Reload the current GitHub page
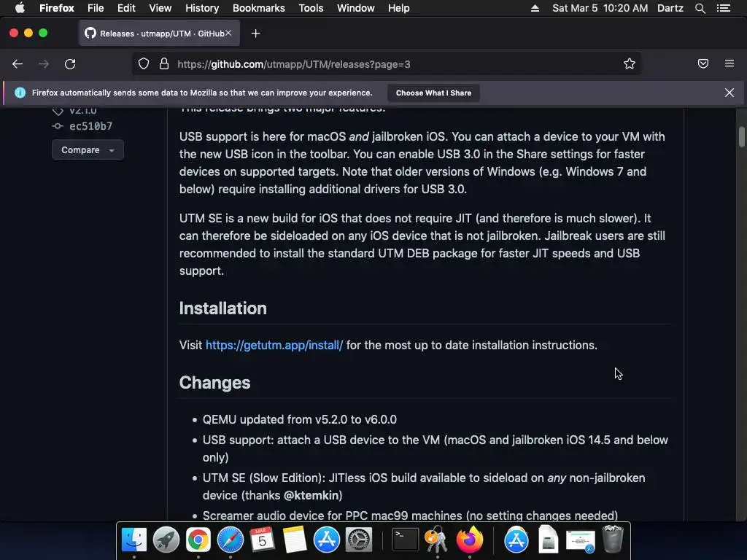The height and width of the screenshot is (560, 747). coord(70,64)
